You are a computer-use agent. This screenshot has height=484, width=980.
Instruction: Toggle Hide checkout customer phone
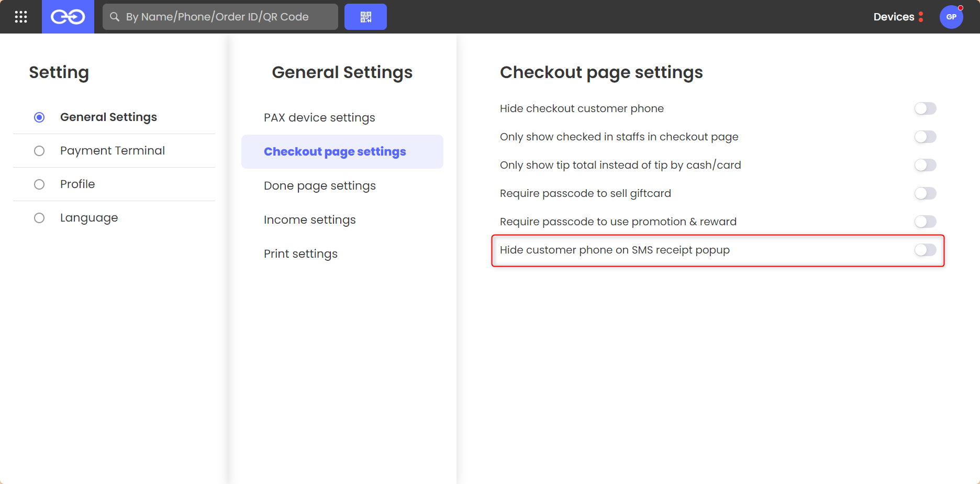925,108
